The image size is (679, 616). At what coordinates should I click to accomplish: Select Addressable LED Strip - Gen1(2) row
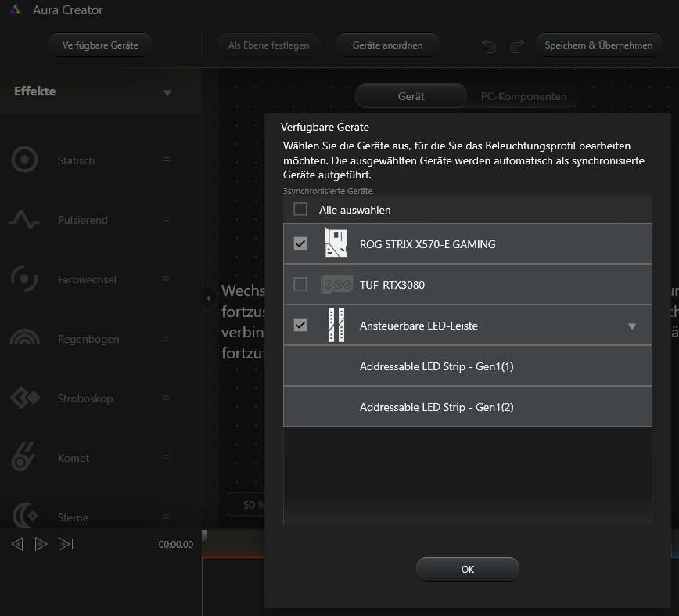pyautogui.click(x=468, y=407)
